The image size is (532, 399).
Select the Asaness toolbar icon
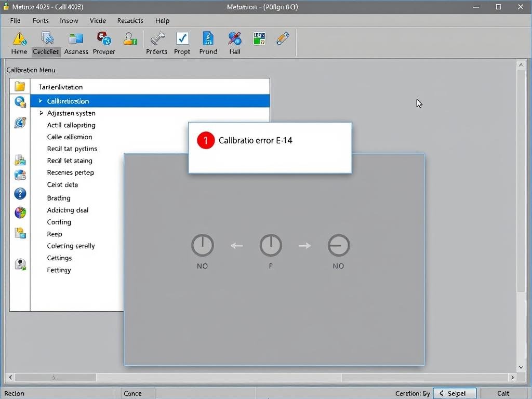[x=76, y=39]
